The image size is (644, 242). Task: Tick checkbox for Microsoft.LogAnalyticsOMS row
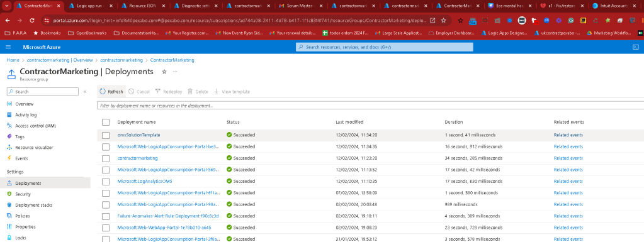[x=106, y=181]
